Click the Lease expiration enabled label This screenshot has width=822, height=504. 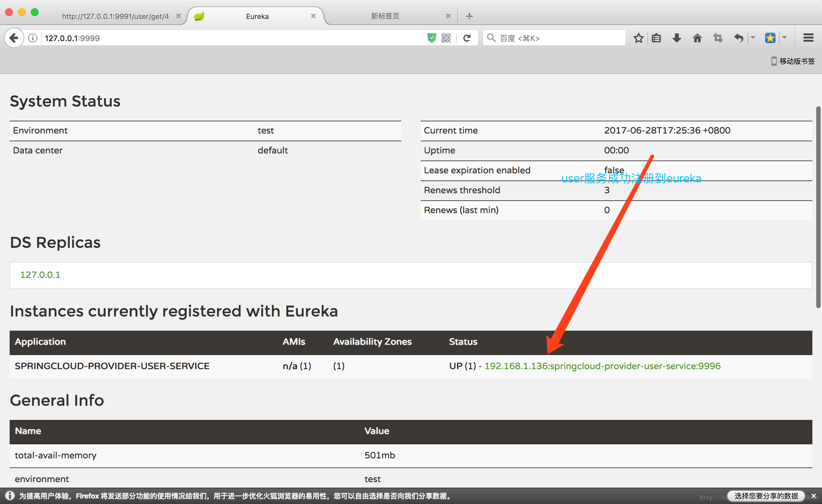(477, 170)
